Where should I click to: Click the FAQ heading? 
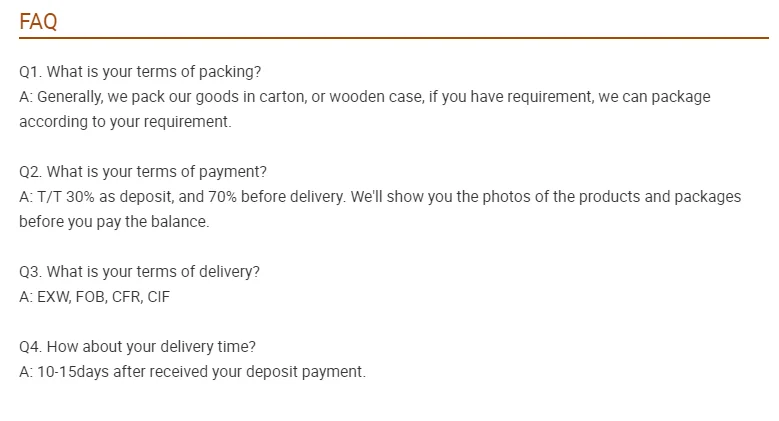(x=38, y=21)
